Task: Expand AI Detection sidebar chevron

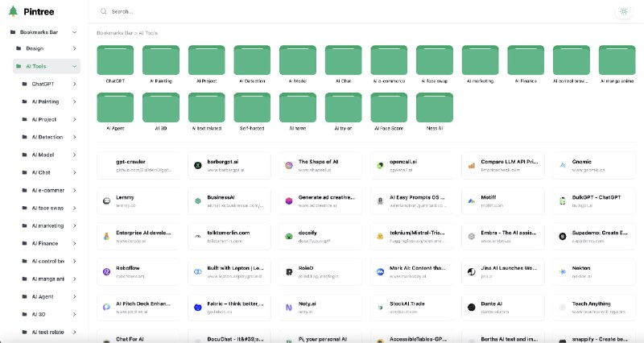Action: coord(75,137)
